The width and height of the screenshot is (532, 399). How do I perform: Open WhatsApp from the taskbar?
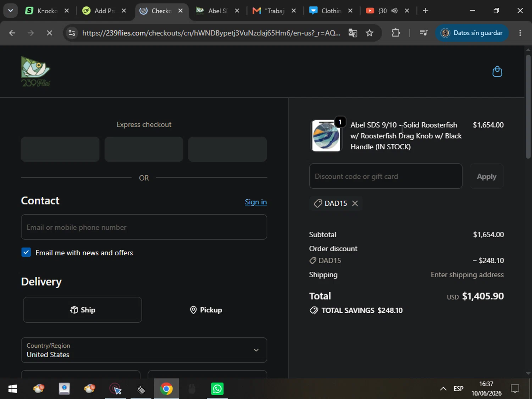click(x=217, y=389)
